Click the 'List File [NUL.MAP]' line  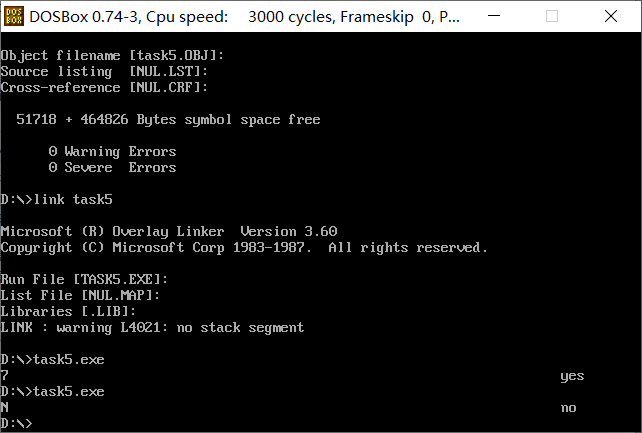click(80, 295)
